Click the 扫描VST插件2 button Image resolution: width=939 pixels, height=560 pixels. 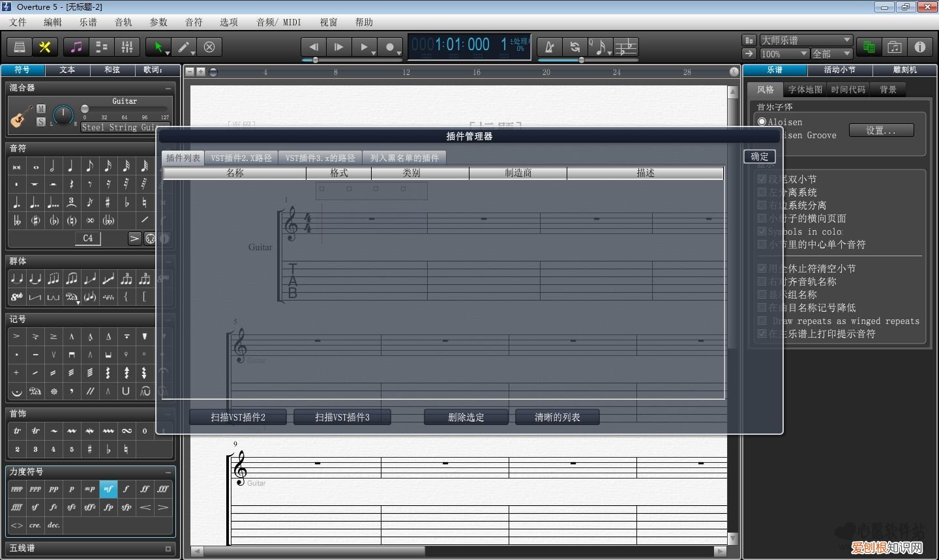point(238,417)
